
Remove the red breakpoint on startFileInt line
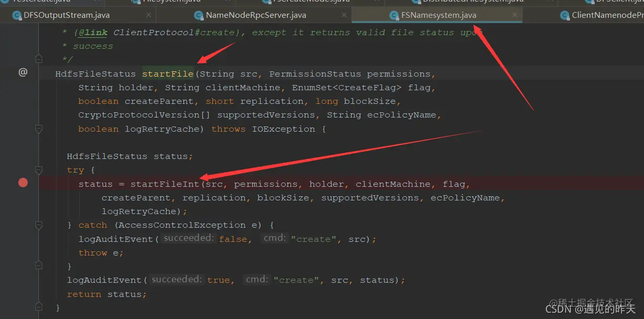coord(23,183)
